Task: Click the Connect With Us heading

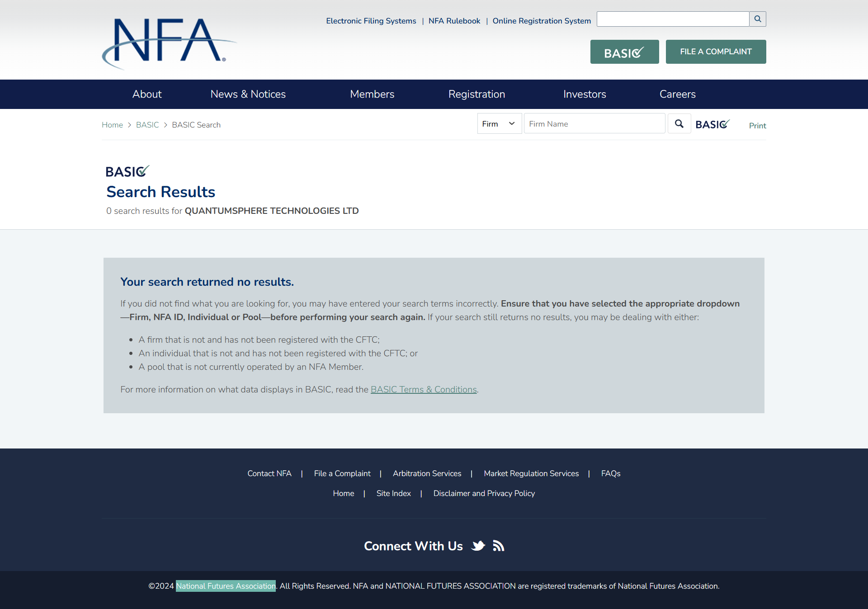Action: tap(413, 546)
